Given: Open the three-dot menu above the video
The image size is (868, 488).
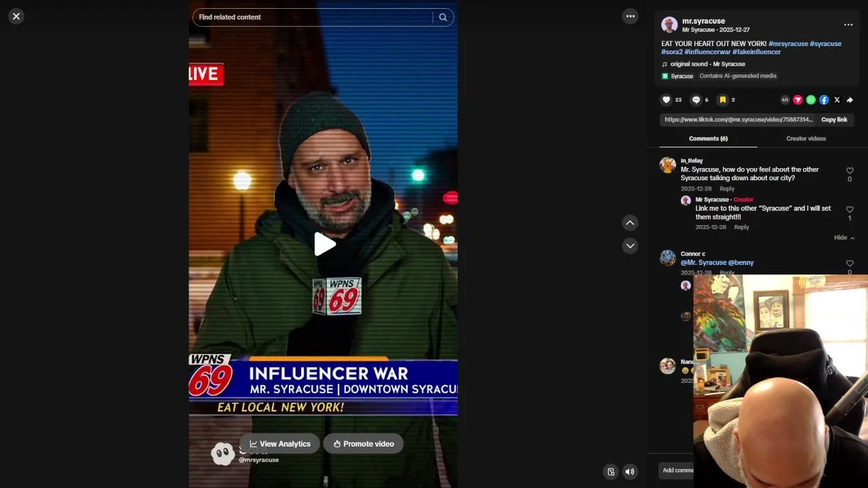Looking at the screenshot, I should 631,16.
